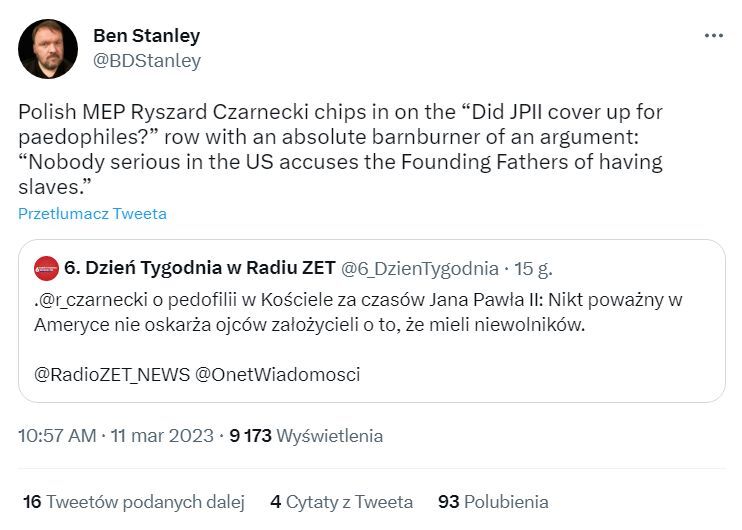The height and width of the screenshot is (530, 742).
Task: Click the 15 g. timestamp in quoted tweet
Action: (x=532, y=268)
